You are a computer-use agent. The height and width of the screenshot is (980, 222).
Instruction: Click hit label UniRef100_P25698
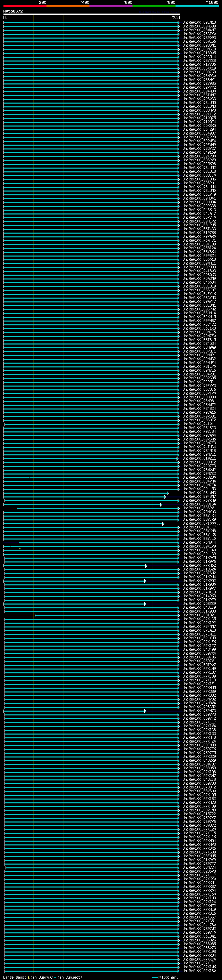tap(199, 164)
